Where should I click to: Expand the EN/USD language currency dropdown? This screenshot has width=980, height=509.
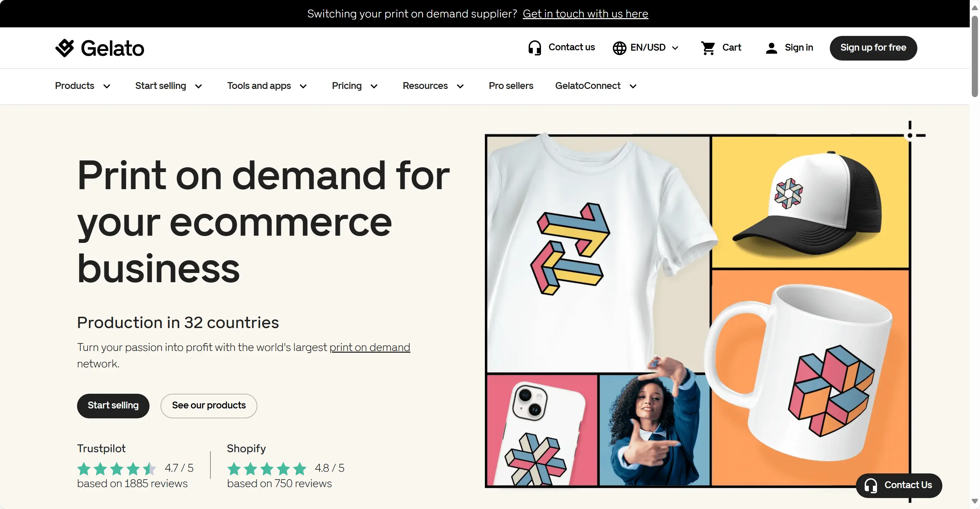coord(675,48)
